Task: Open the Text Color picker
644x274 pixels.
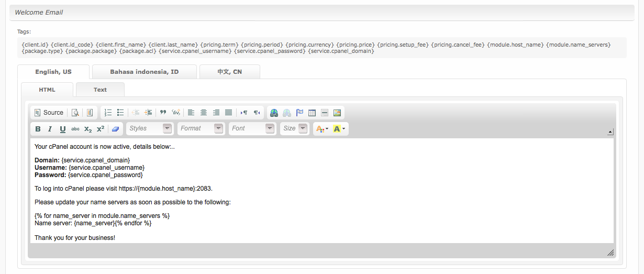Action: coord(322,128)
